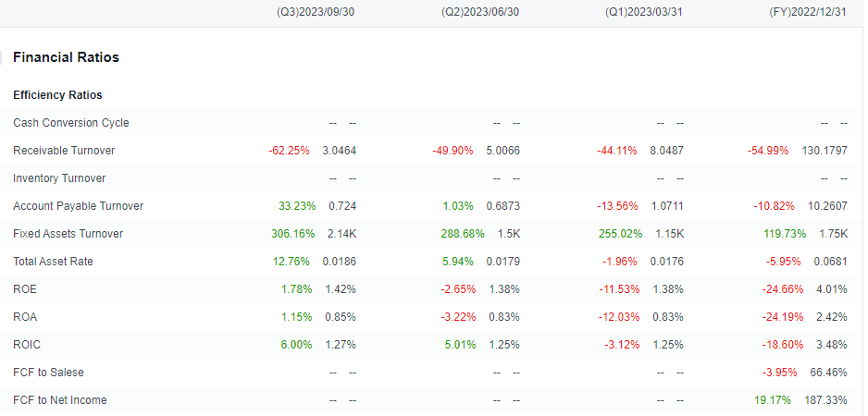Select the (Q1)2023/03/31 column header
This screenshot has width=868, height=416.
[643, 12]
